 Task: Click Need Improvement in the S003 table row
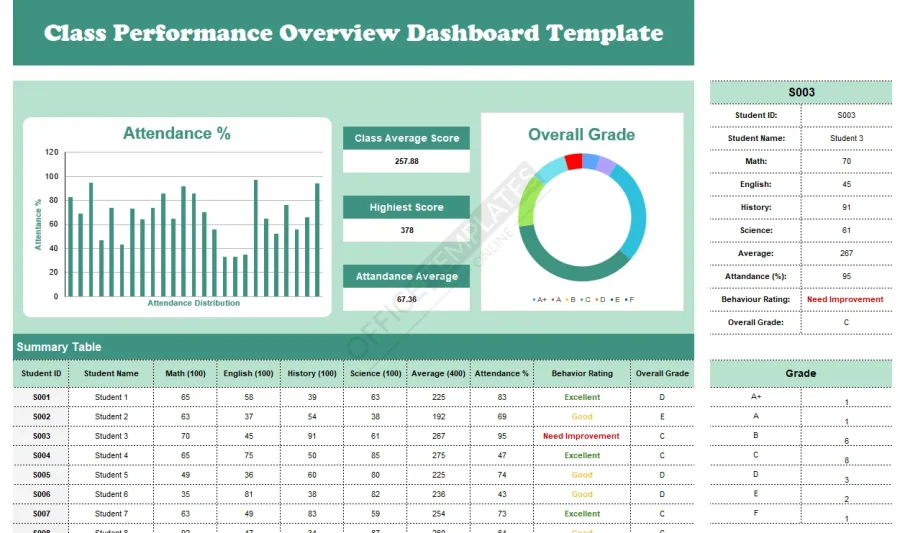581,436
